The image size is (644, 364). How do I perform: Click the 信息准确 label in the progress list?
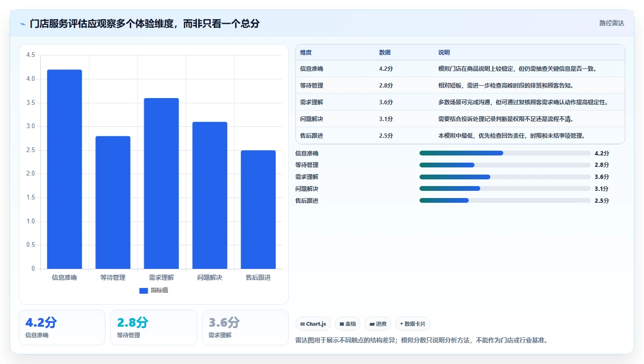(x=307, y=153)
